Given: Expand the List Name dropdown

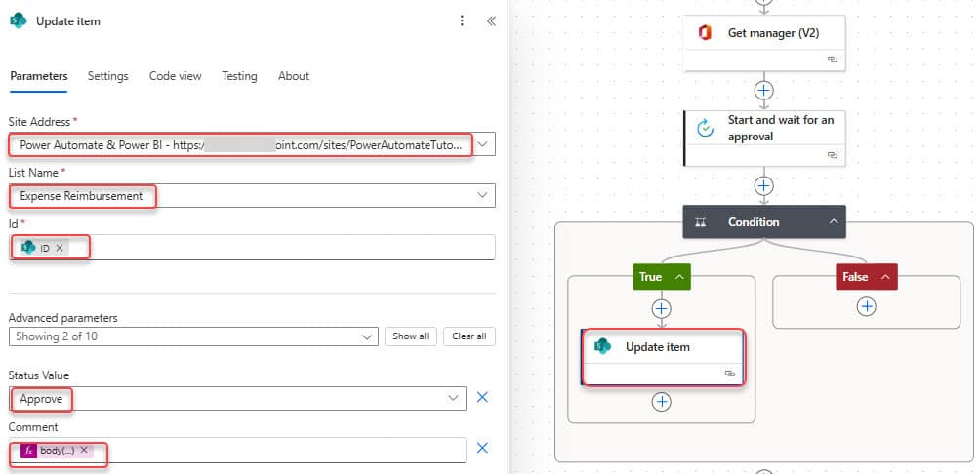Looking at the screenshot, I should 482,195.
